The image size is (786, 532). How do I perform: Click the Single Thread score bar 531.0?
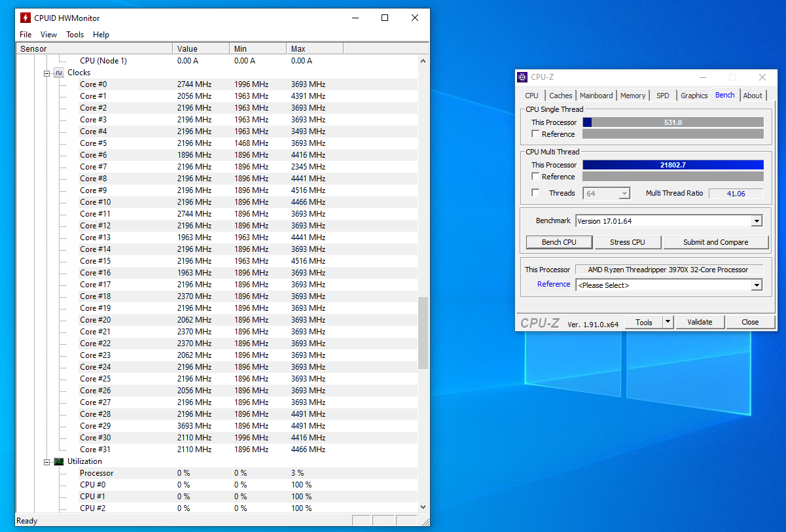coord(673,122)
